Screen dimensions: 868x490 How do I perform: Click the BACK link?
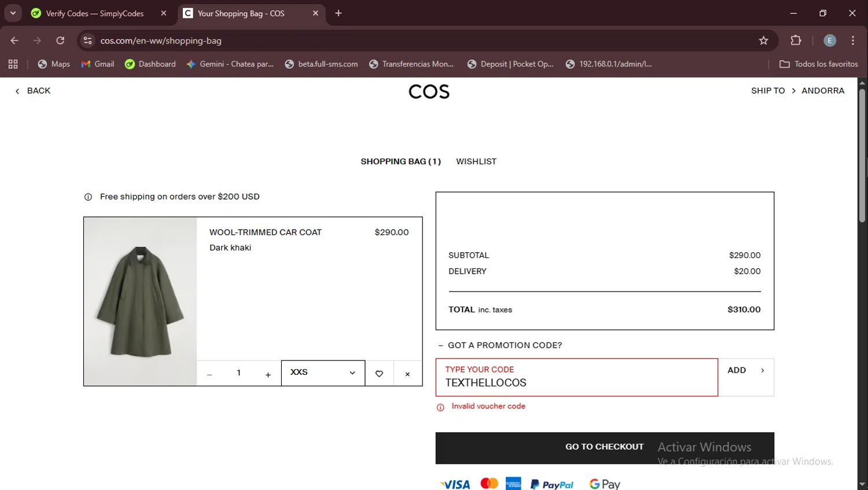(33, 91)
